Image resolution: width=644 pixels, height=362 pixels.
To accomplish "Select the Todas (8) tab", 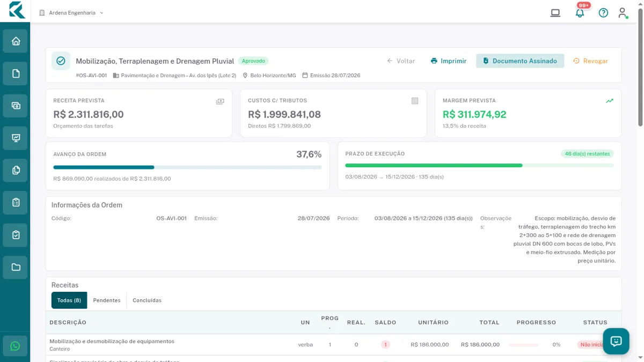I will [69, 300].
